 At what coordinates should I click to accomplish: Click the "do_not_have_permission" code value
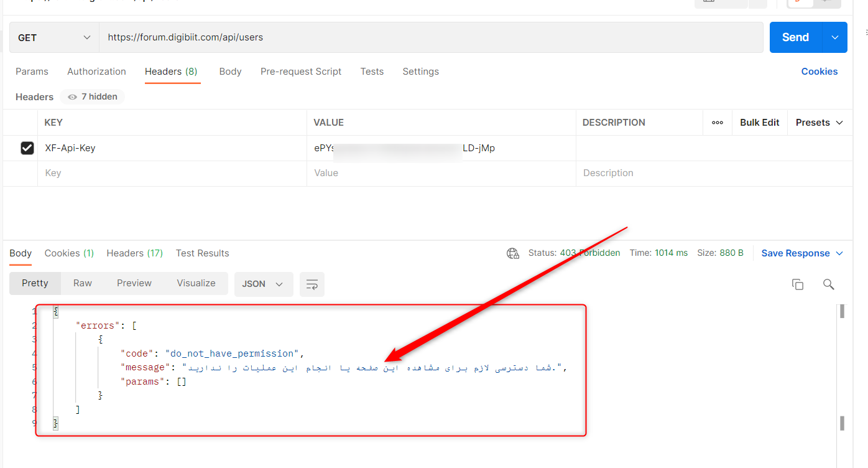[233, 353]
